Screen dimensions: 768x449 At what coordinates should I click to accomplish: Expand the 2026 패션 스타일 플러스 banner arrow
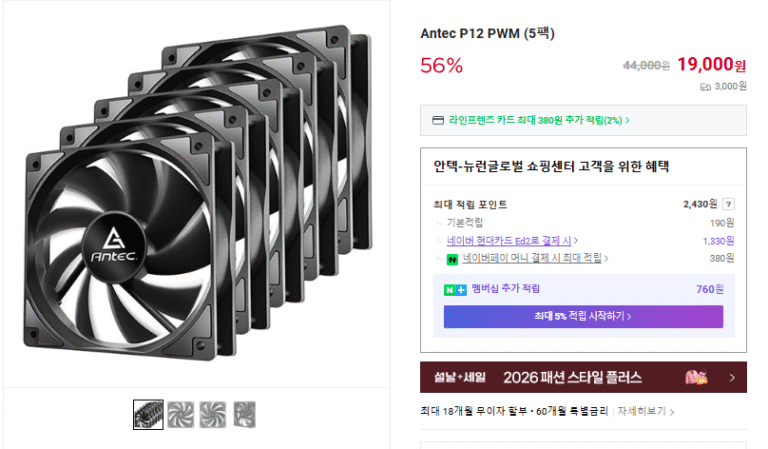(x=732, y=378)
